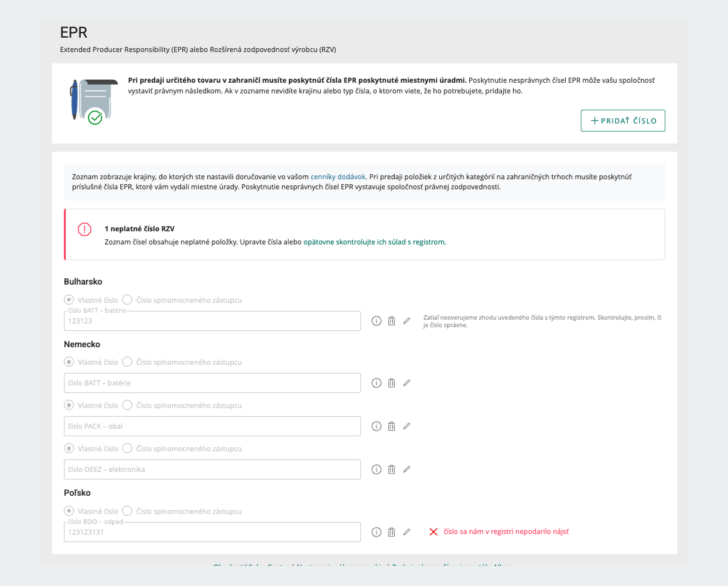Image resolution: width=728 pixels, height=586 pixels.
Task: Delete the Poľsko BDO – odpad number
Action: [392, 532]
